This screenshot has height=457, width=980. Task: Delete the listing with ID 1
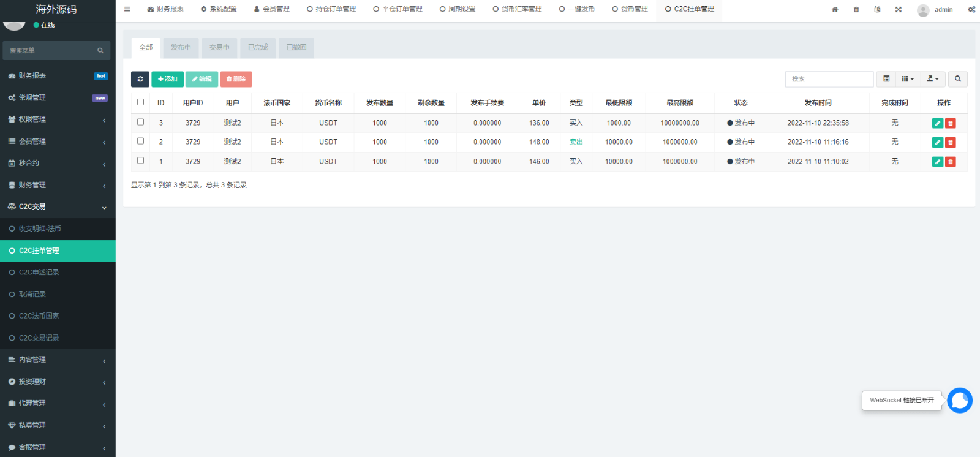click(x=951, y=162)
